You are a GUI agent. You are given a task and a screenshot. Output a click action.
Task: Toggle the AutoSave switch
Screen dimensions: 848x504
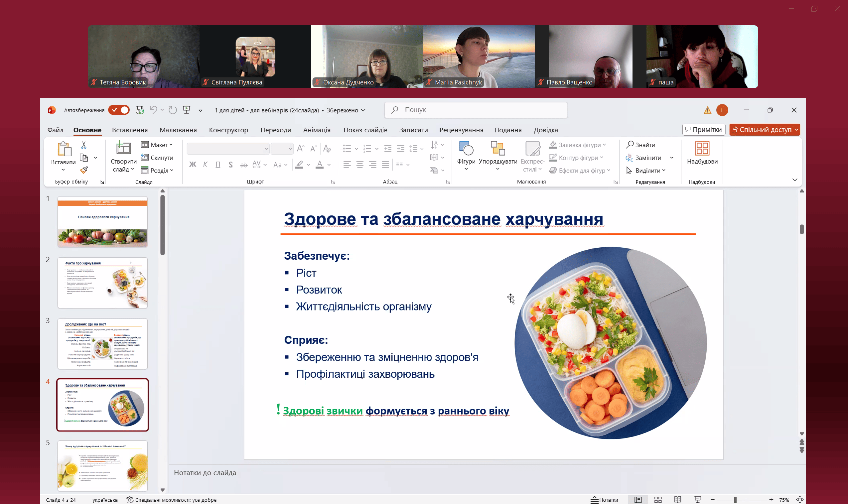[x=118, y=110]
